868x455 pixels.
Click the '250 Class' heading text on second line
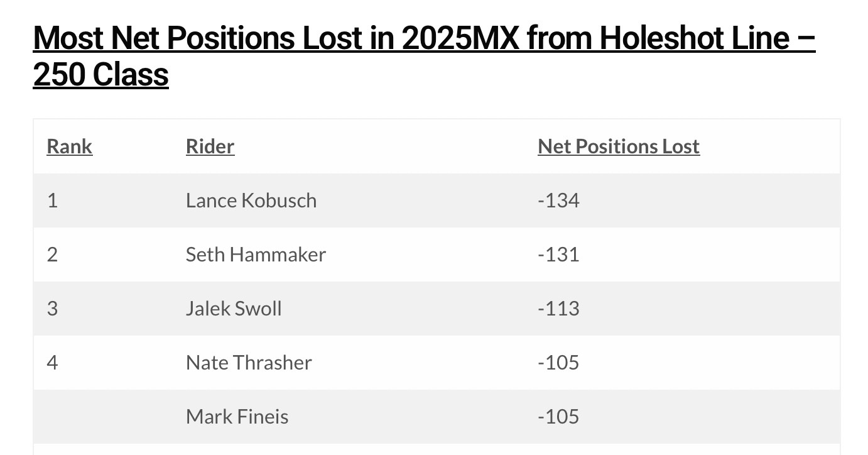(x=100, y=75)
